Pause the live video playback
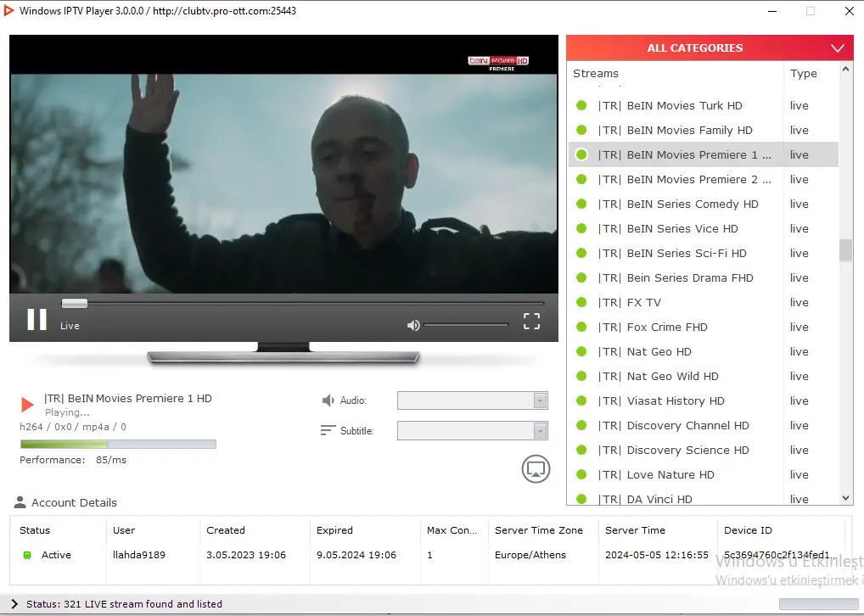Screen dimensions: 864x616 [x=36, y=319]
